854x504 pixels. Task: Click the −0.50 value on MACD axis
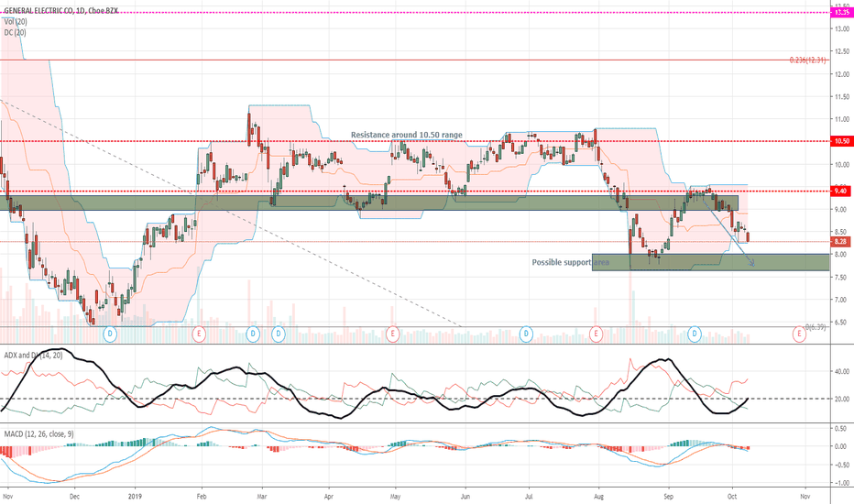(x=840, y=465)
